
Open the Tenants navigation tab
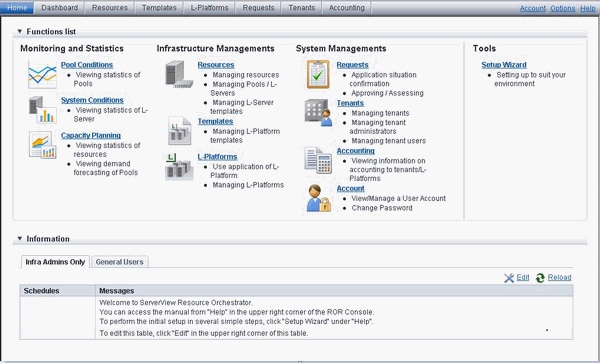tap(302, 8)
